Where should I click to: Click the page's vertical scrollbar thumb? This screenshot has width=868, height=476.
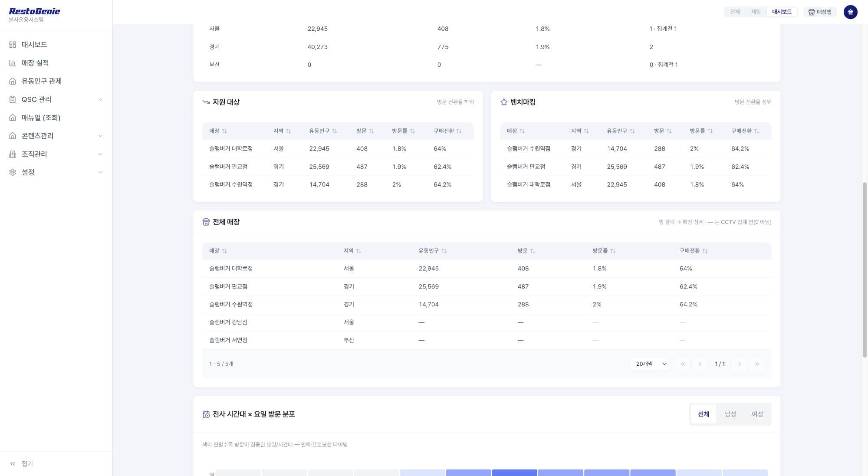[865, 269]
